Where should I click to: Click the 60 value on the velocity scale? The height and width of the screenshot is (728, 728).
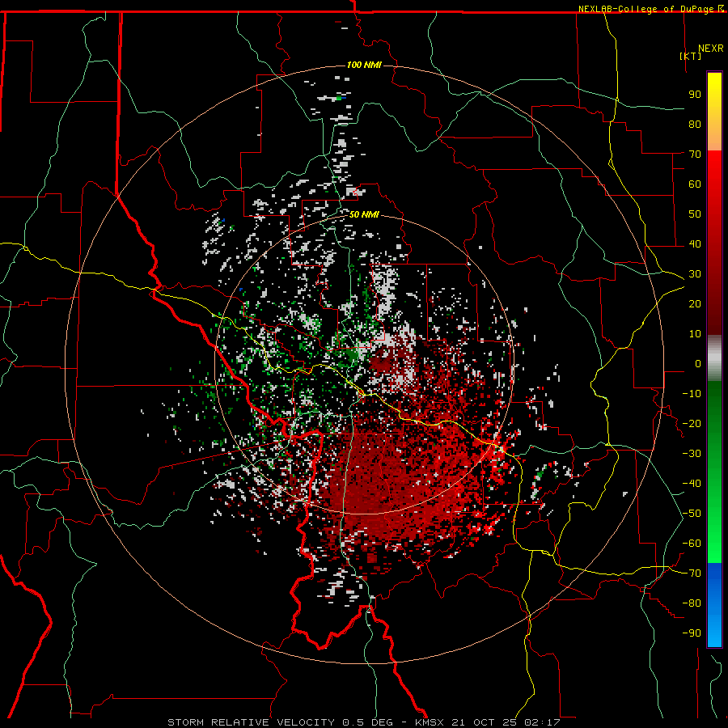[x=695, y=184]
